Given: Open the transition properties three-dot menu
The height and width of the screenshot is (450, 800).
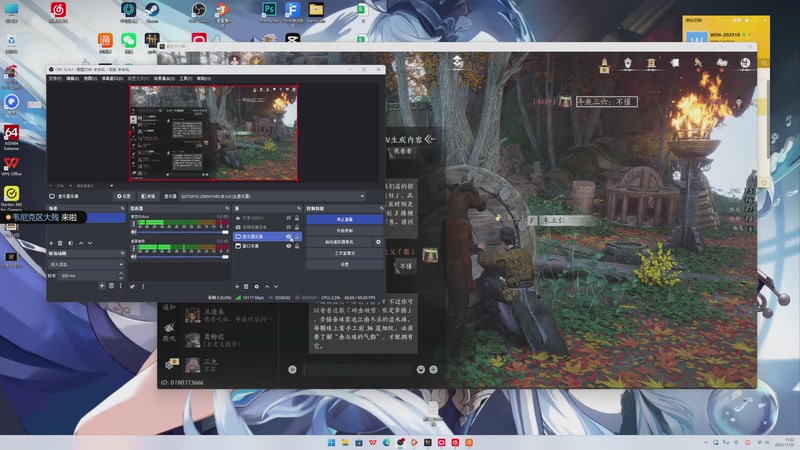Looking at the screenshot, I should 121,286.
